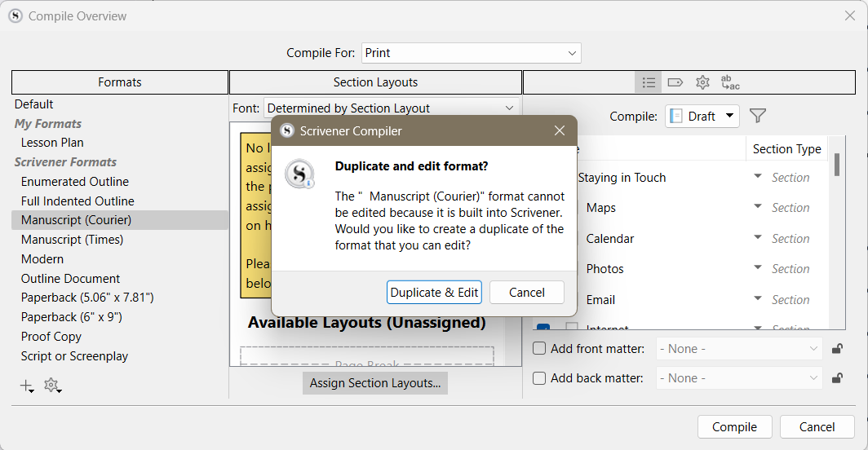
Task: Click the add format plus icon
Action: [27, 386]
